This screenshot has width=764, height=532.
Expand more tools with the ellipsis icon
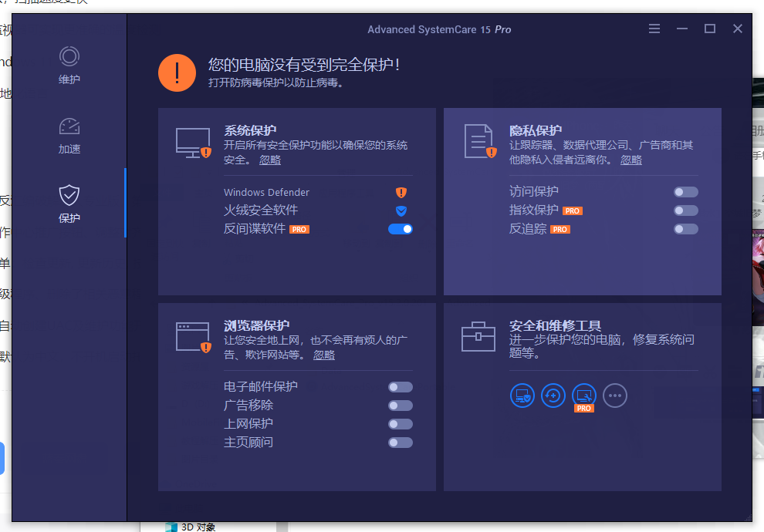[x=615, y=396]
